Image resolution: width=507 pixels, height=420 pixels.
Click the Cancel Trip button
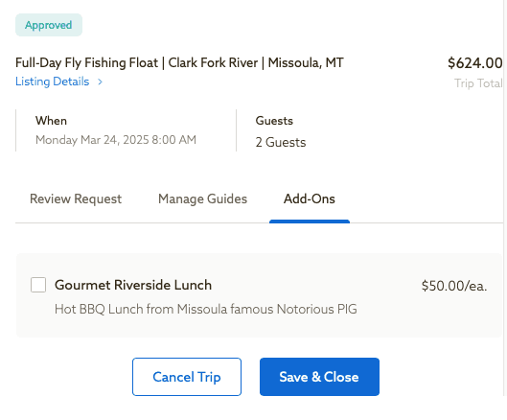coord(187,377)
